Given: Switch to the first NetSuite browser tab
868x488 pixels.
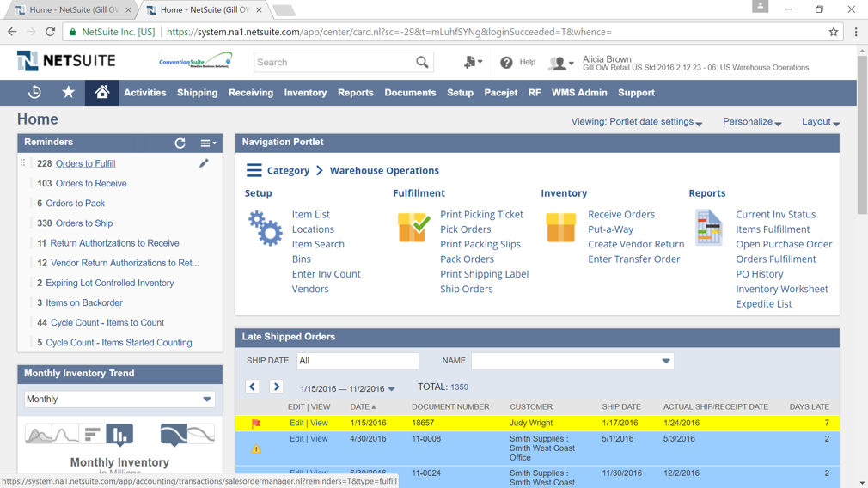Looking at the screenshot, I should (x=72, y=10).
